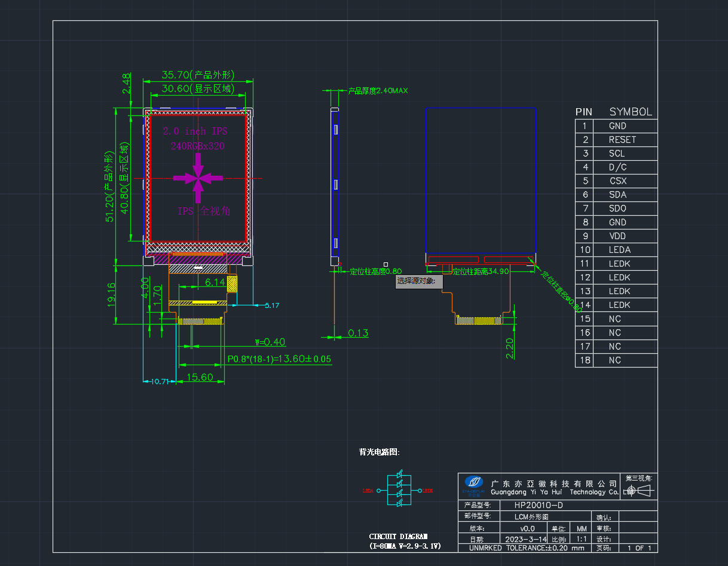Click the 选择源对象 command prompt tooltip
The image size is (728, 566).
pos(419,281)
